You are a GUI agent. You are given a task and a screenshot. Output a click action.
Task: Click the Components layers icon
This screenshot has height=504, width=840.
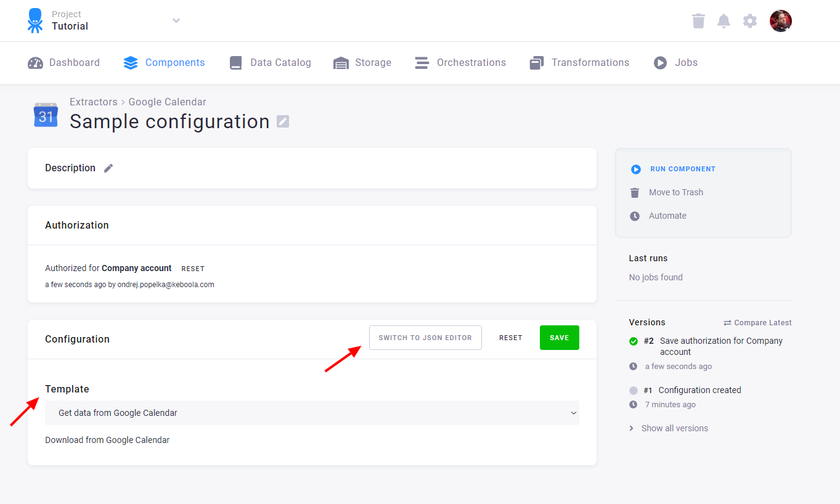[x=131, y=63]
